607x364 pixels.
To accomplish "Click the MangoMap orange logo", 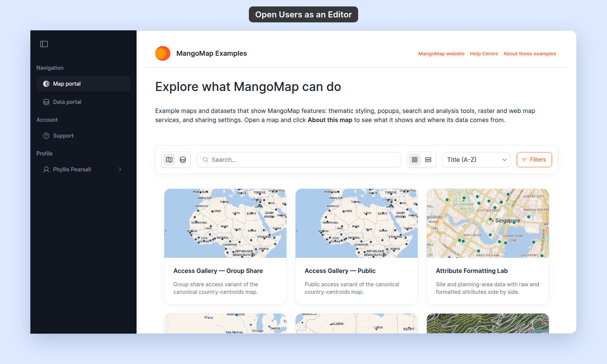I will [163, 53].
